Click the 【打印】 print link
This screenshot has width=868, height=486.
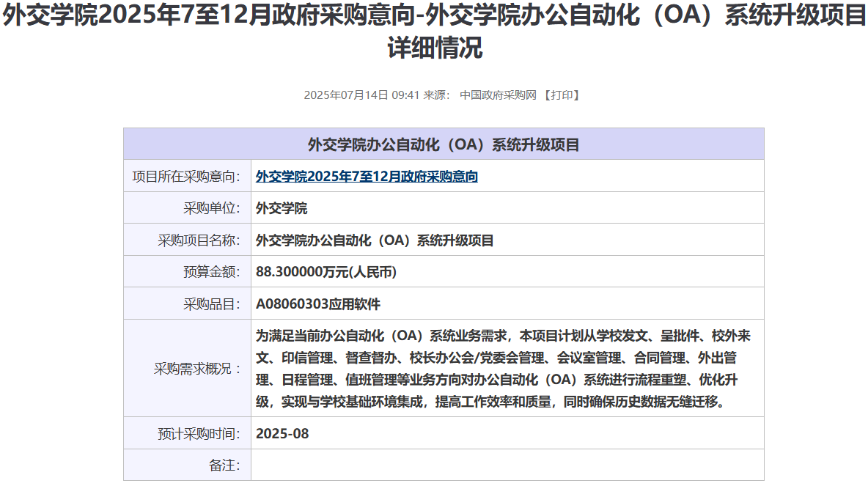coord(562,95)
